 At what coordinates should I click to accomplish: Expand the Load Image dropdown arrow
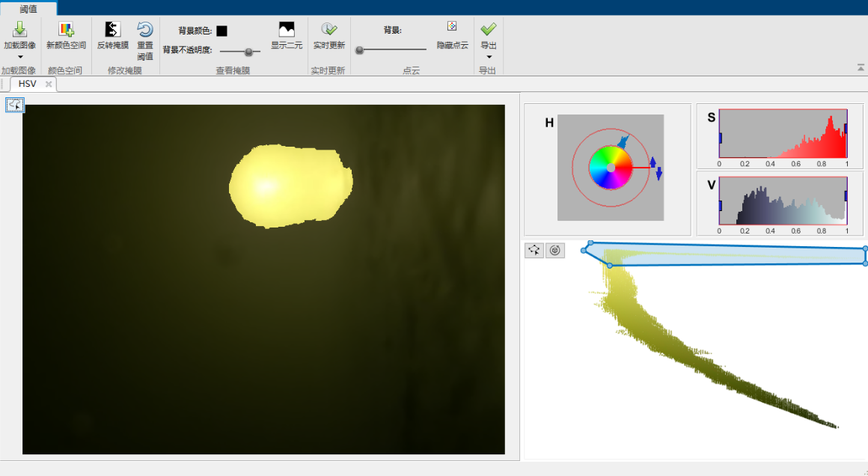click(20, 57)
